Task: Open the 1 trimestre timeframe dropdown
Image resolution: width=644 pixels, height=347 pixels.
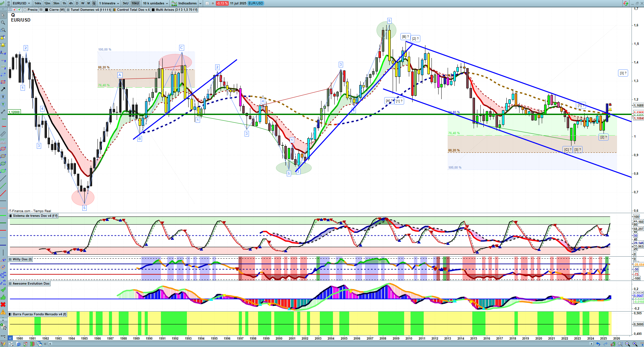Action: click(109, 3)
